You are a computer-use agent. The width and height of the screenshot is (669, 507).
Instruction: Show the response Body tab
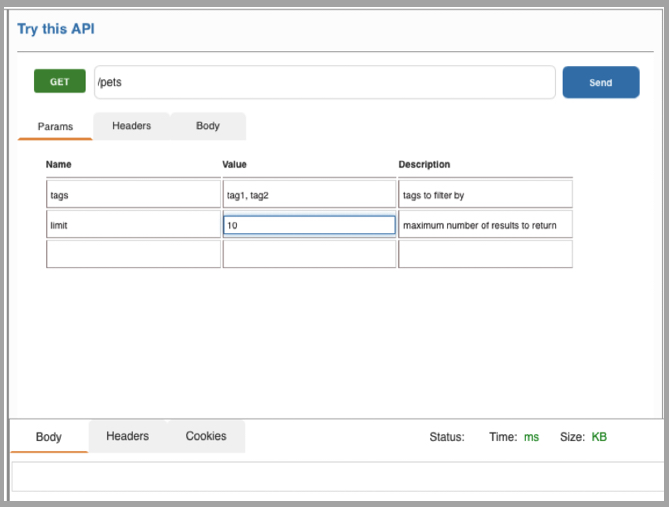[x=49, y=437]
